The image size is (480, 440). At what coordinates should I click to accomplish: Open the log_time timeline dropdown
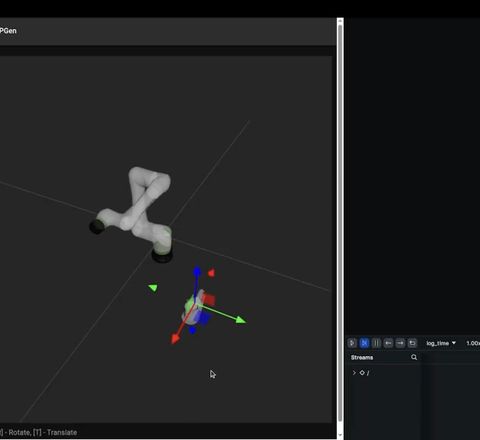click(x=441, y=343)
